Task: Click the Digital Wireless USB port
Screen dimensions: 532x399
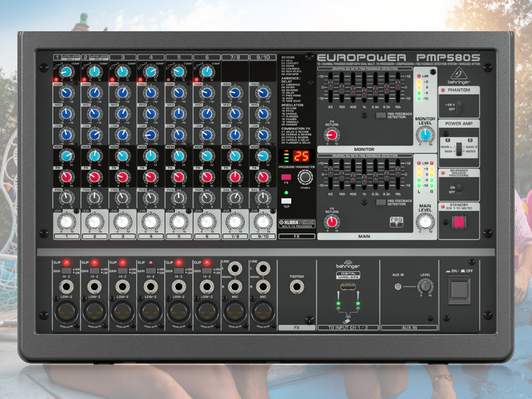Action: point(348,287)
